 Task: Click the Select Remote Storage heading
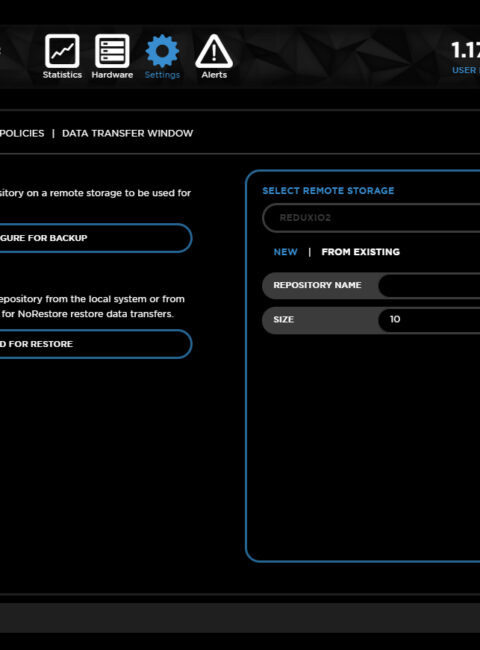click(x=328, y=191)
